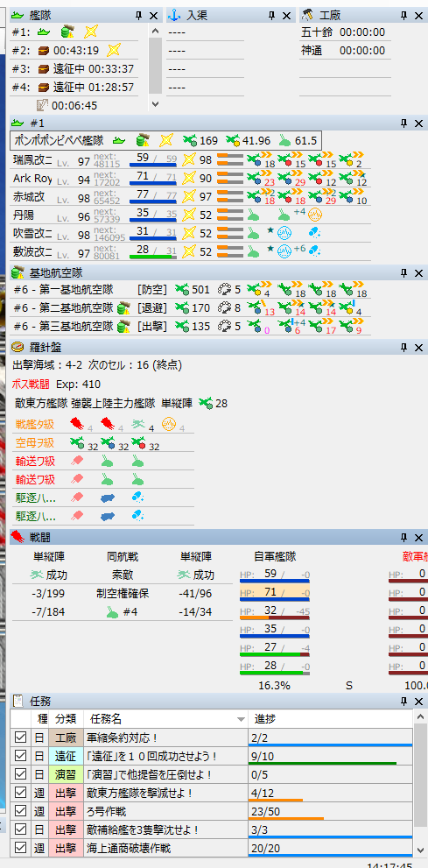This screenshot has width=428, height=868.
Task: Sort quests by the 種 column header
Action: (40, 719)
